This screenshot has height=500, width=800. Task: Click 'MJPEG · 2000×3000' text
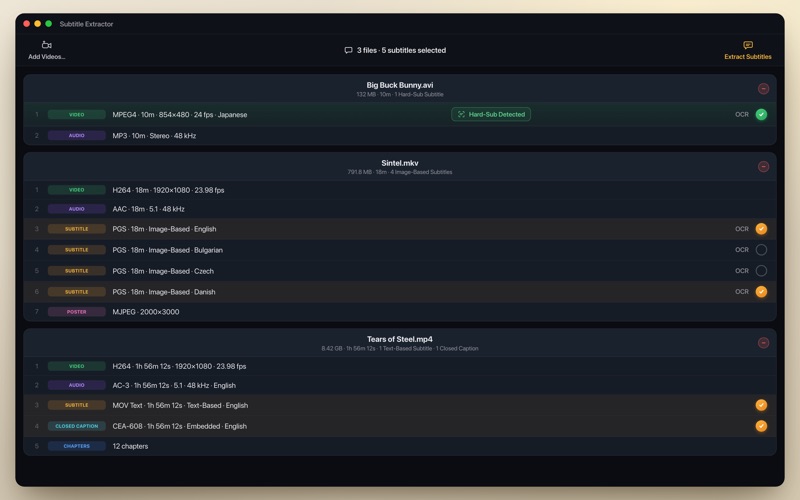146,312
